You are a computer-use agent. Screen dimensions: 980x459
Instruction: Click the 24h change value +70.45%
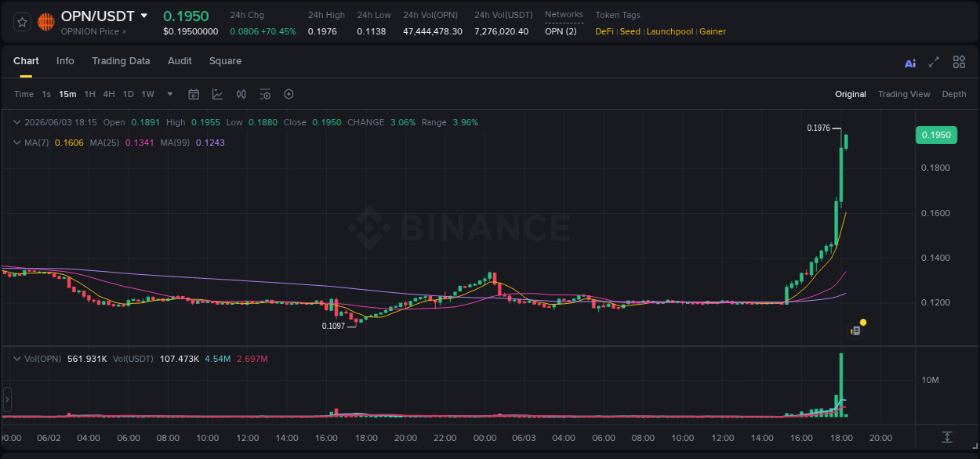(x=278, y=31)
